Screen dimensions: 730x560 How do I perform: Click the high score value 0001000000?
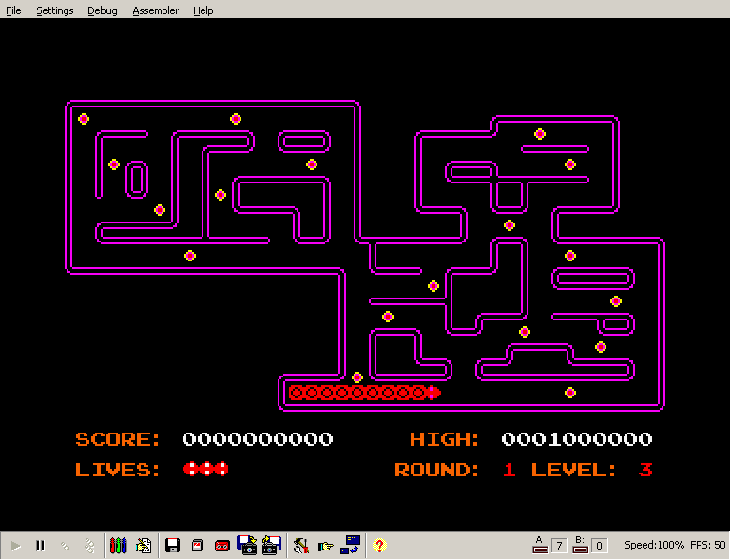(x=577, y=439)
